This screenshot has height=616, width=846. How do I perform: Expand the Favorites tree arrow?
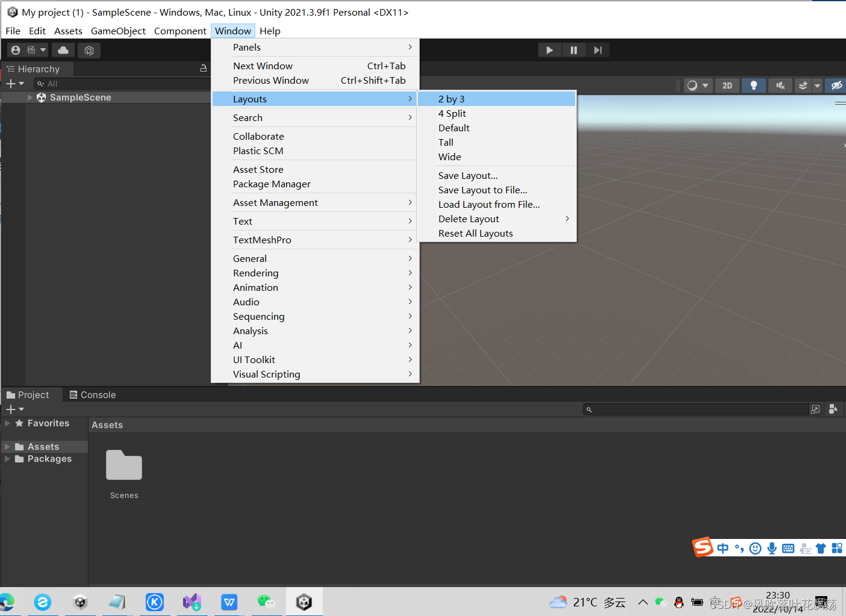click(x=7, y=423)
